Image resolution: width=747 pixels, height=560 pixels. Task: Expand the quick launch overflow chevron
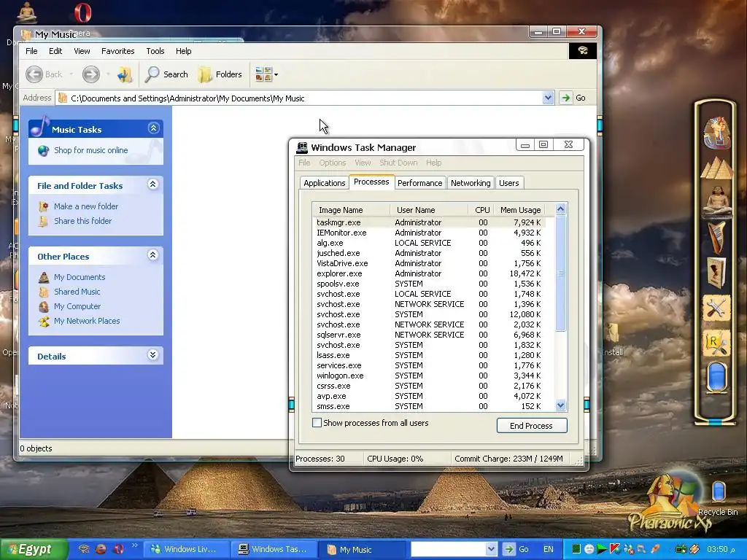pyautogui.click(x=135, y=545)
